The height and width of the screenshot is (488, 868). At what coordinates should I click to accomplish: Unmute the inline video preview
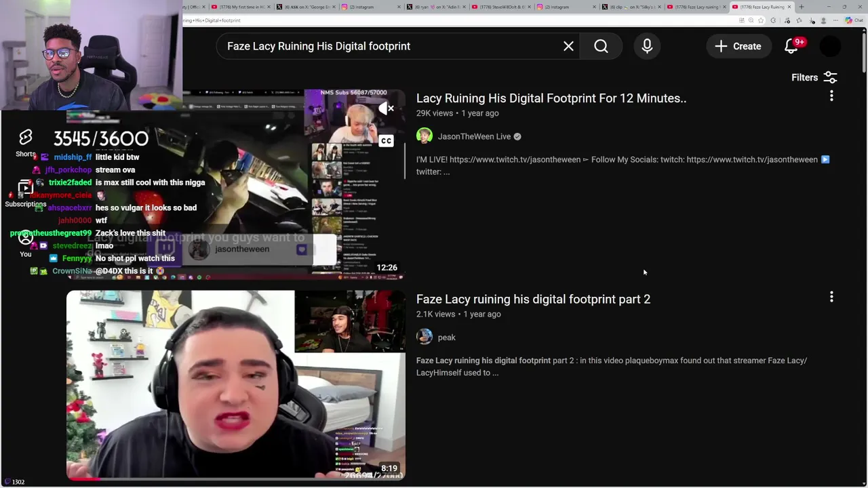(x=386, y=108)
